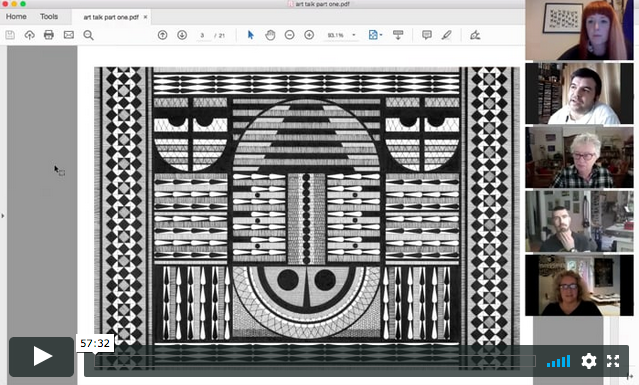Send file by email envelope icon
The image size is (639, 385).
pos(68,35)
